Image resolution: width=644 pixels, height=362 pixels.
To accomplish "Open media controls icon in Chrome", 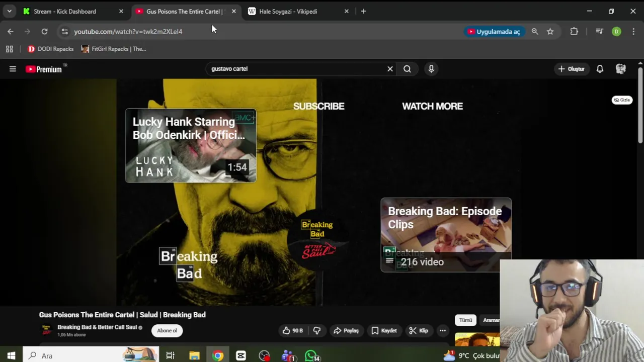I will tap(599, 31).
